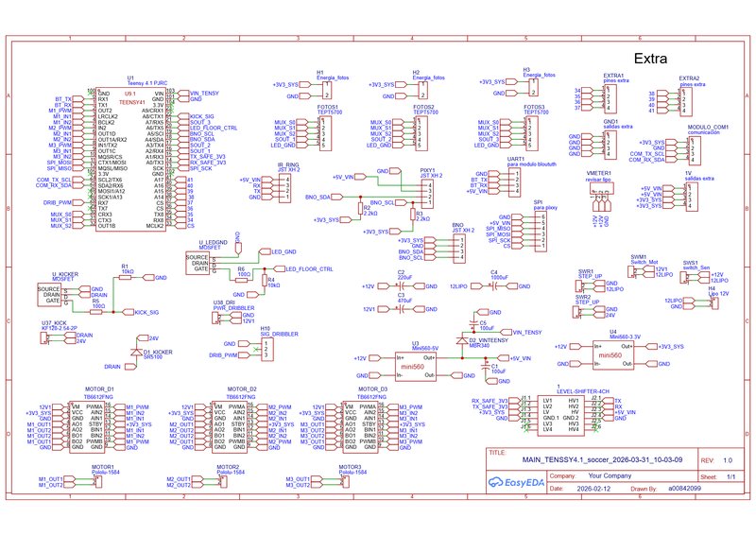Select the MOTOR_D2 TB6612FNG driver block
This screenshot has width=756, height=535.
230,427
